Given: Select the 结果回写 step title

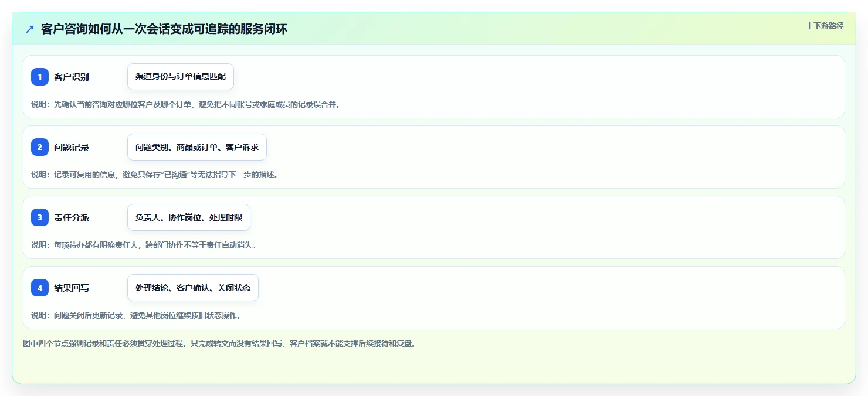Looking at the screenshot, I should coord(72,288).
